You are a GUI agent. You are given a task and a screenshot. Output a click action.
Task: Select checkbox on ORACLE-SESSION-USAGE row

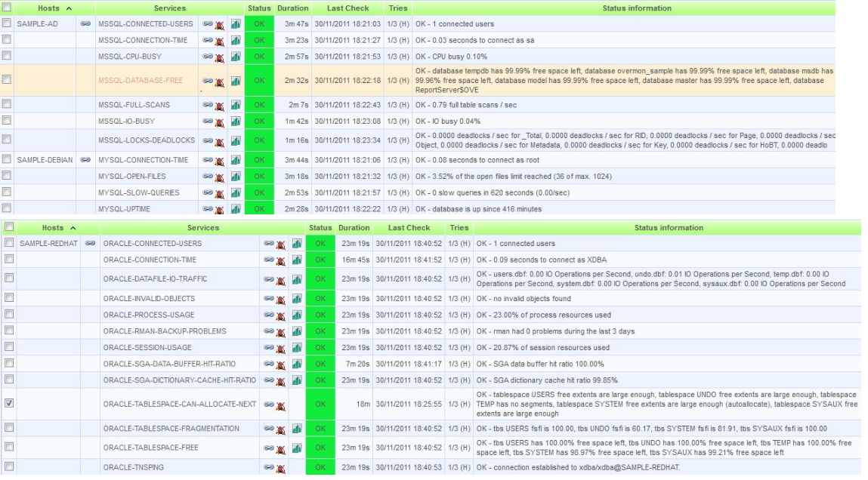pyautogui.click(x=9, y=347)
